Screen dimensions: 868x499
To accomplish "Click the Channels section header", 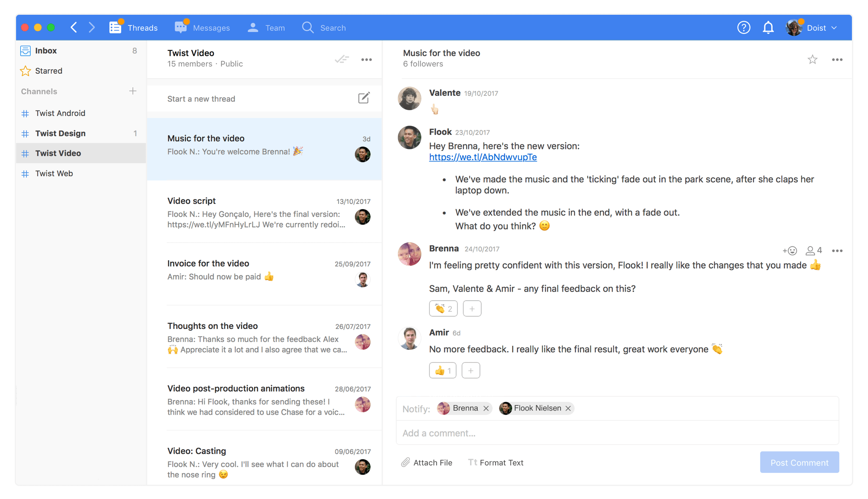I will point(39,92).
